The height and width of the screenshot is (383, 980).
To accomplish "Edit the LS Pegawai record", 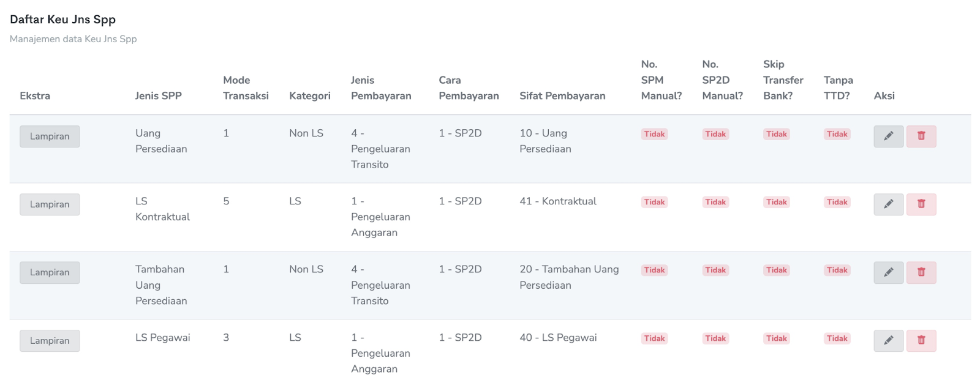I will (888, 341).
